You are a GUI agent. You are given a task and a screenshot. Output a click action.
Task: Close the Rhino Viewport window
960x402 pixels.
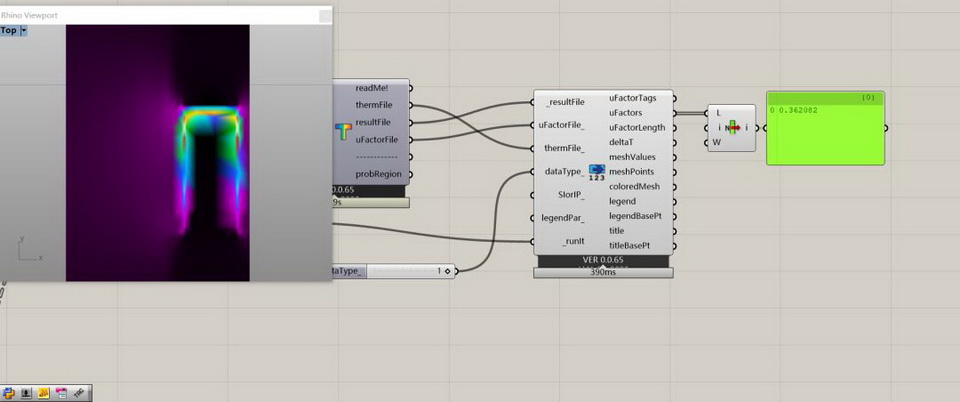click(x=323, y=15)
